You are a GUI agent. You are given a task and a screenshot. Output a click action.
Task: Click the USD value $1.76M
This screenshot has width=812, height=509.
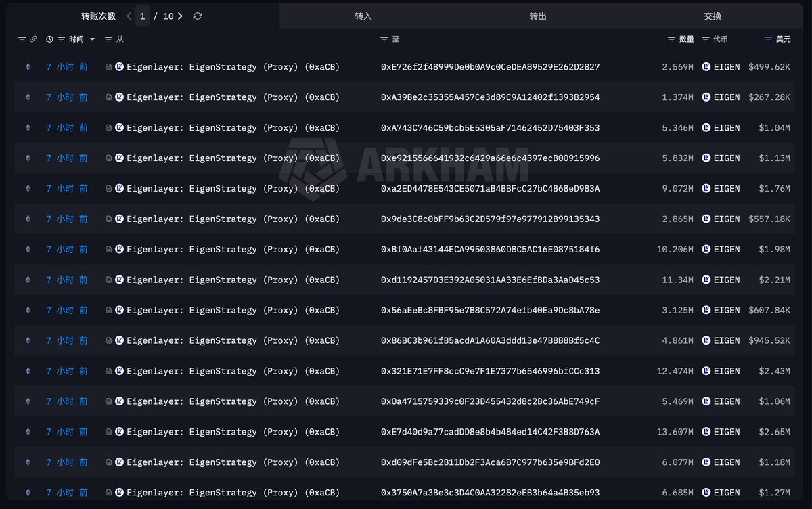[x=775, y=189]
